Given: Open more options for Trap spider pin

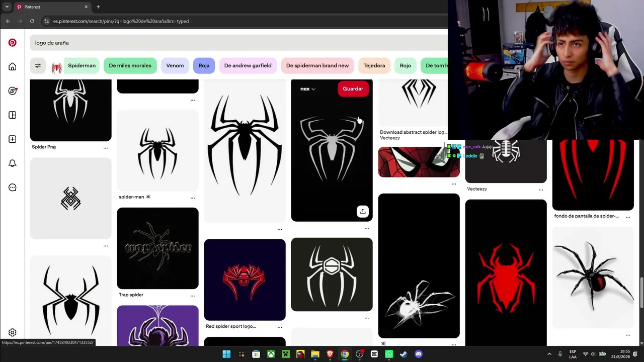Looking at the screenshot, I should pyautogui.click(x=193, y=296).
